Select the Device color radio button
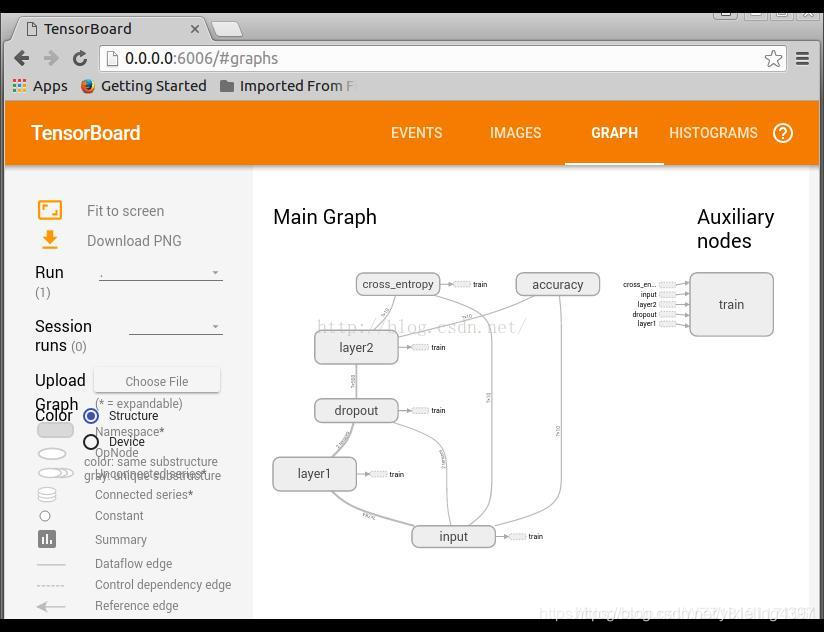824x632 pixels. [91, 442]
